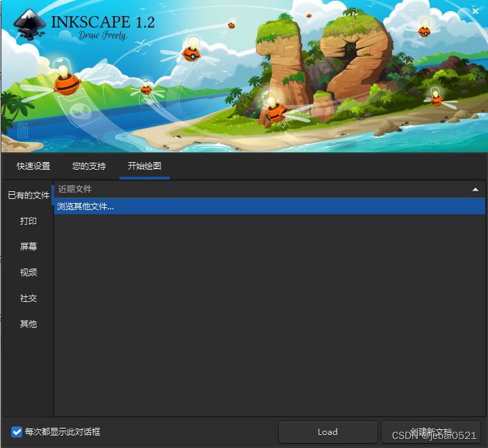Select the 浏览其他文件... row
Viewport: 488px width, 448px height.
click(270, 206)
